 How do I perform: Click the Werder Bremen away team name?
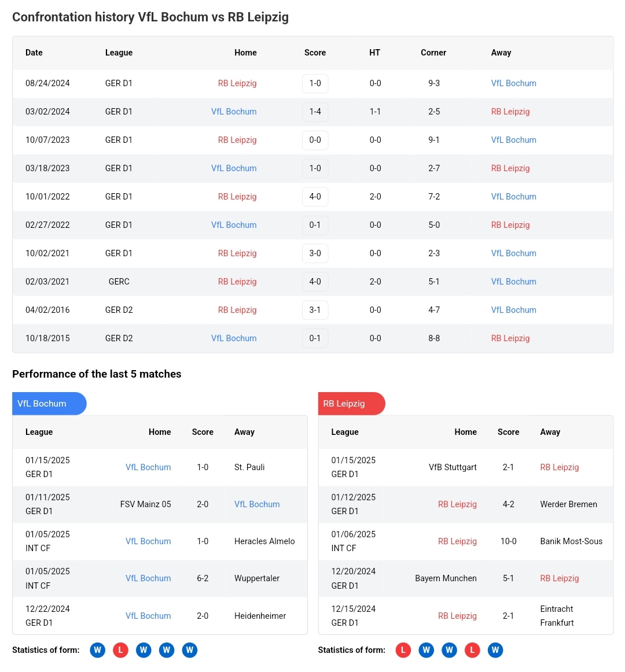(x=568, y=504)
